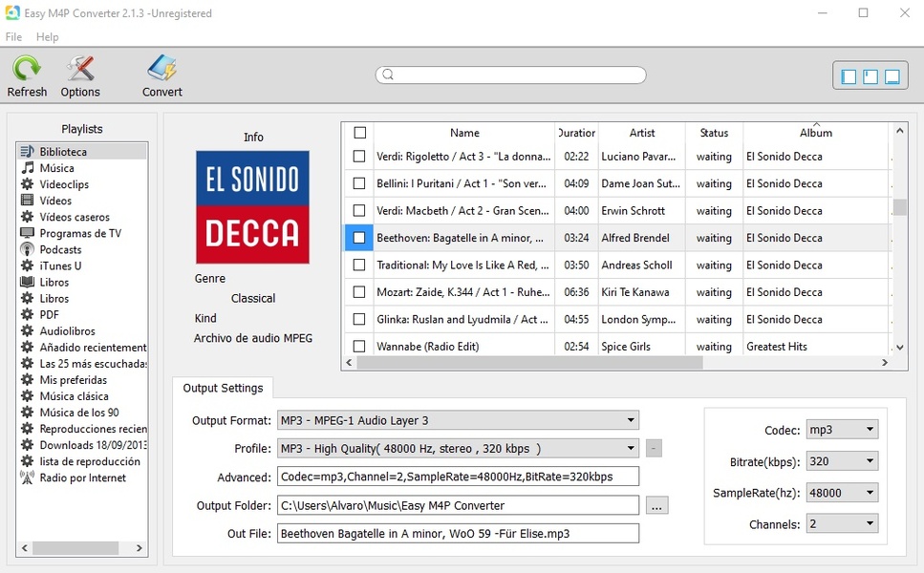This screenshot has height=573, width=924.
Task: Open the Help menu
Action: point(47,37)
